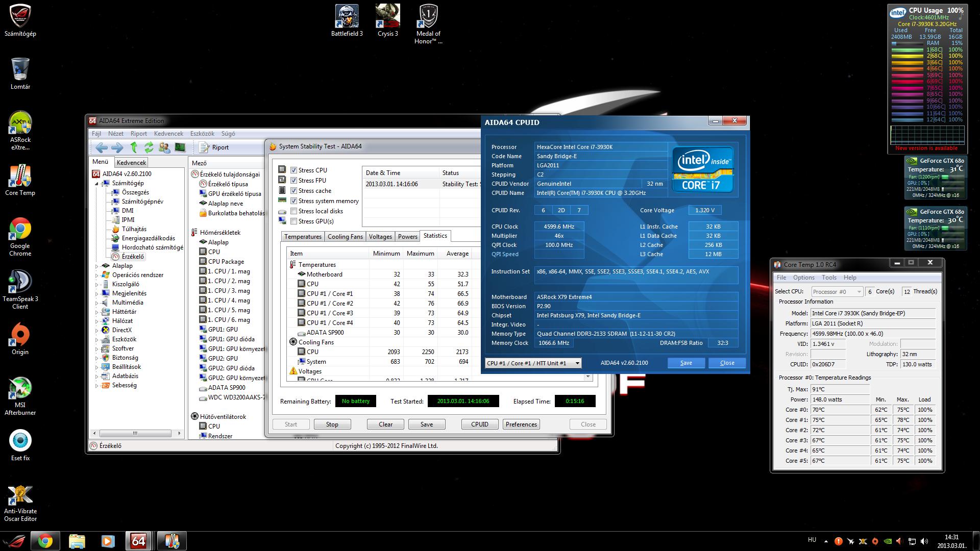Click Windows Explorer icon in taskbar
980x551 pixels.
77,541
